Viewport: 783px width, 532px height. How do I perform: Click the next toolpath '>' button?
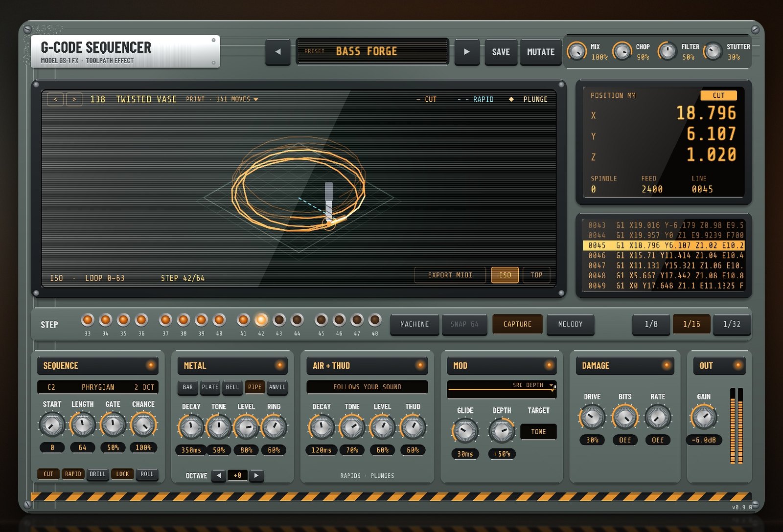[x=74, y=99]
